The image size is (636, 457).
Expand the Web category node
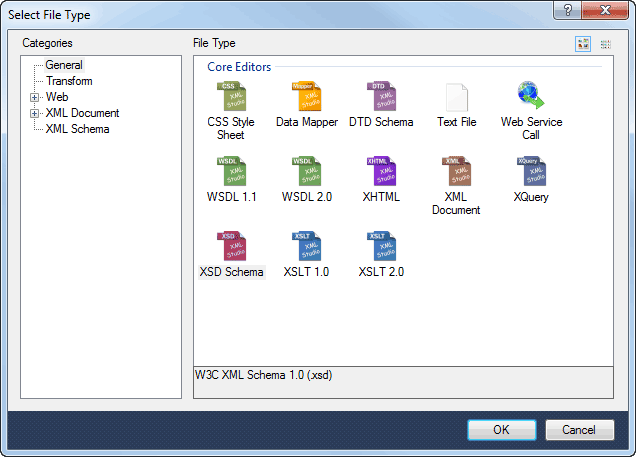tap(34, 97)
